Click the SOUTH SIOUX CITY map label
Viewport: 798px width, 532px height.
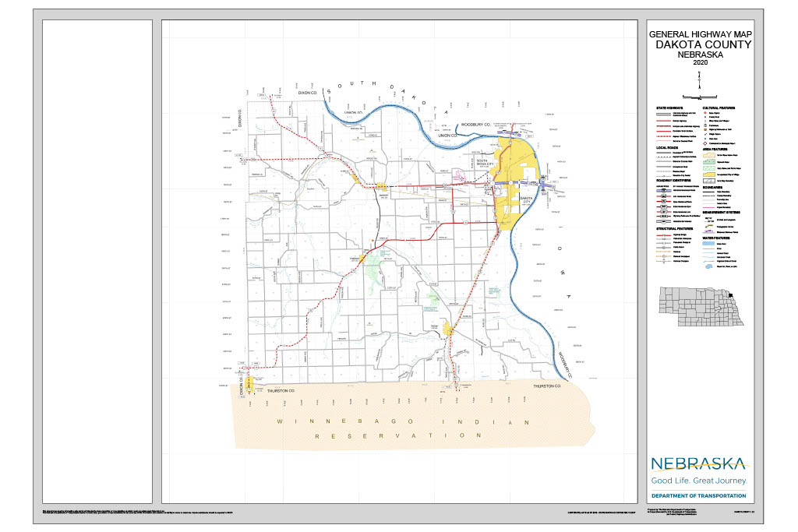[x=485, y=163]
